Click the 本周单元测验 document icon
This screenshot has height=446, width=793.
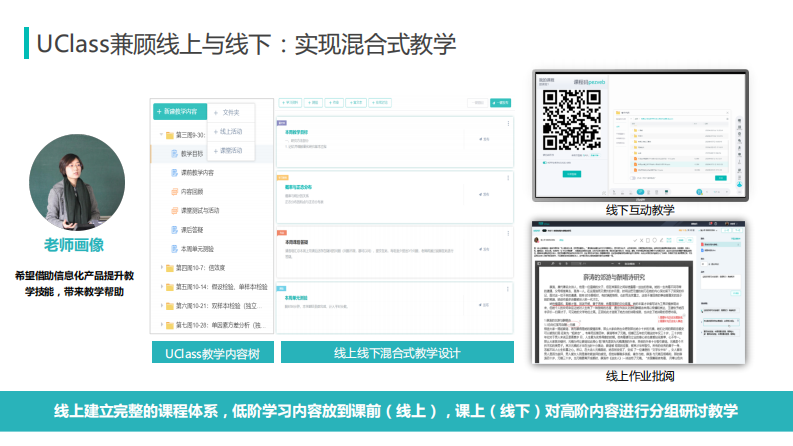tap(174, 249)
